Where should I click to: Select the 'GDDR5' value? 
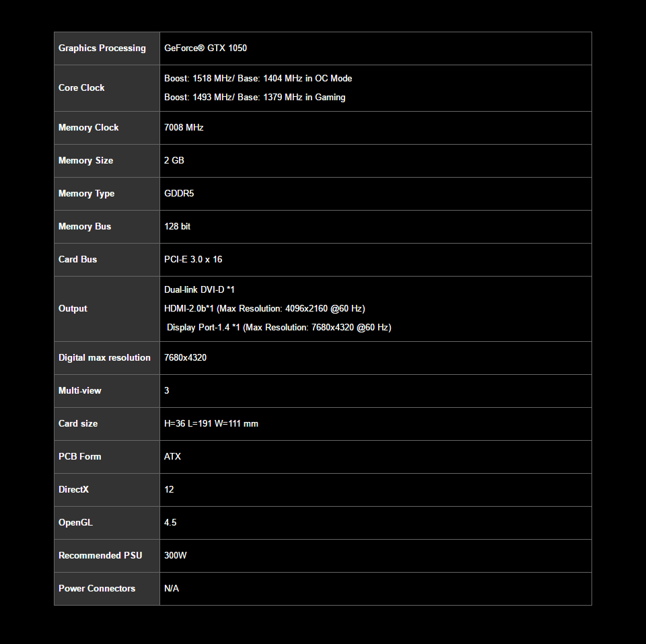pyautogui.click(x=179, y=194)
